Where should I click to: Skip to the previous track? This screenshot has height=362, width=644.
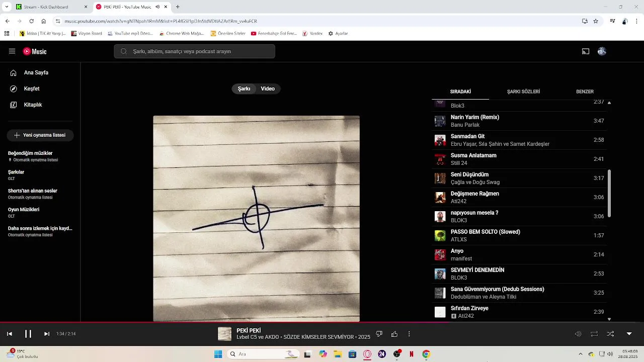click(9, 334)
